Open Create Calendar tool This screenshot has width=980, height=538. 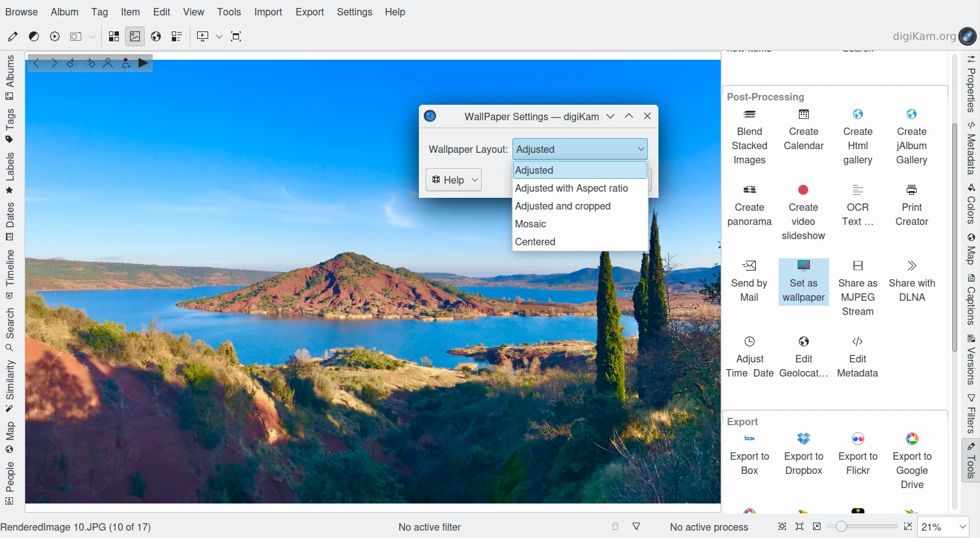(803, 131)
